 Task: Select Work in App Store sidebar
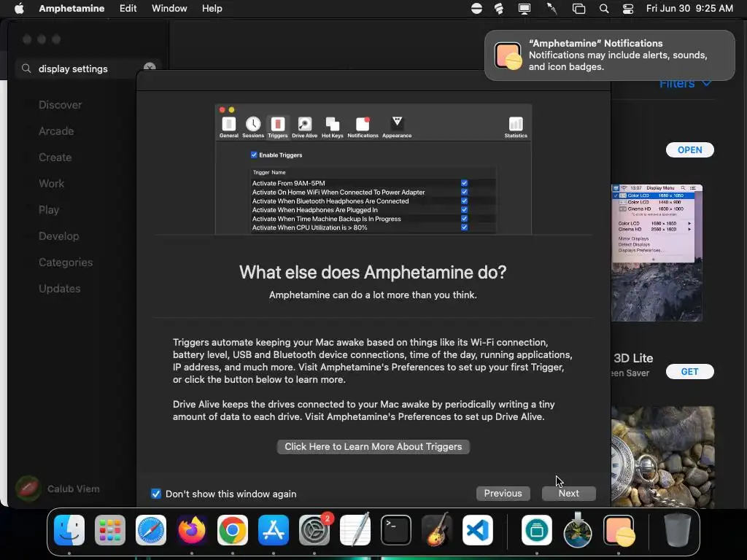[52, 183]
